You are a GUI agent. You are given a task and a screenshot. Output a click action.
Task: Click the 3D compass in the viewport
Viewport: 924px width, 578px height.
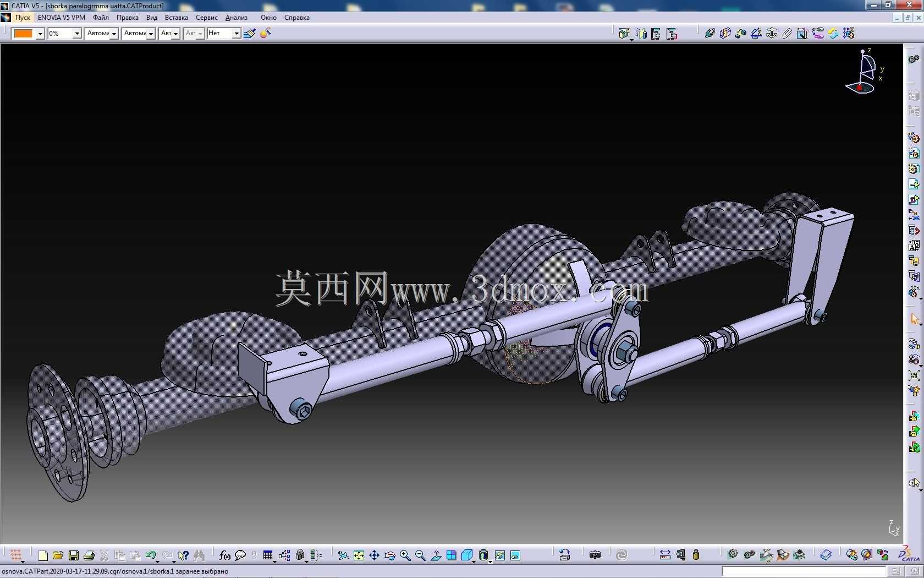tap(865, 72)
